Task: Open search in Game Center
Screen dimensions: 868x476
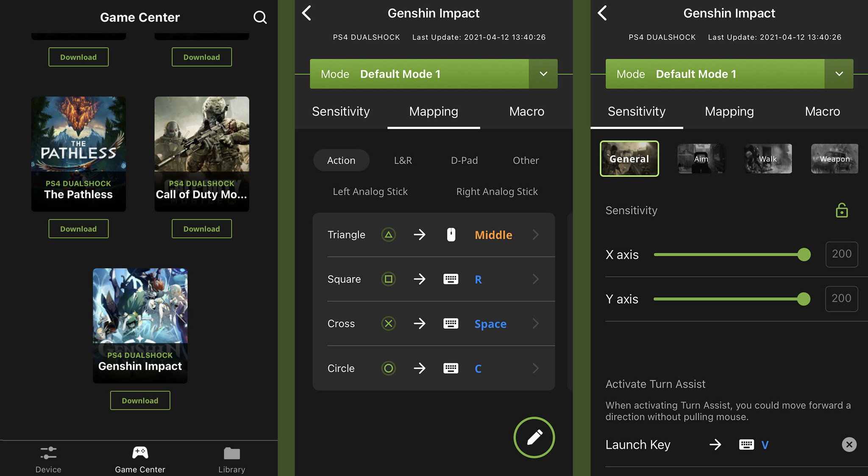Action: coord(260,17)
